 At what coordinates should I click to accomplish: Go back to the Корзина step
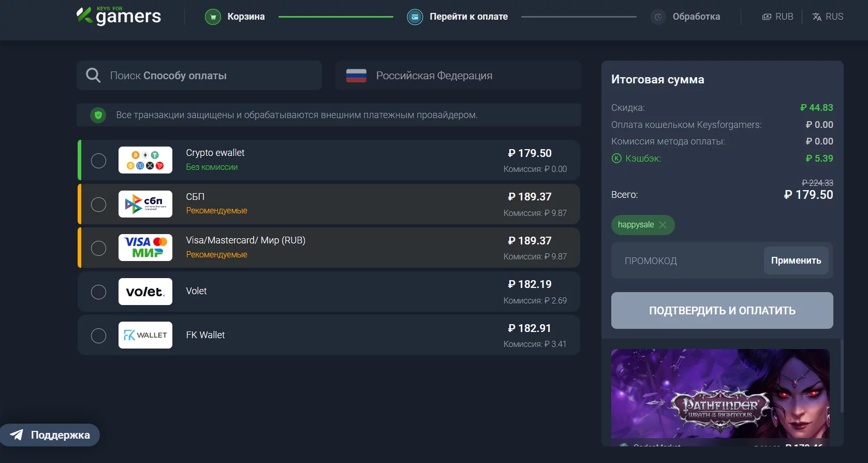pyautogui.click(x=246, y=17)
